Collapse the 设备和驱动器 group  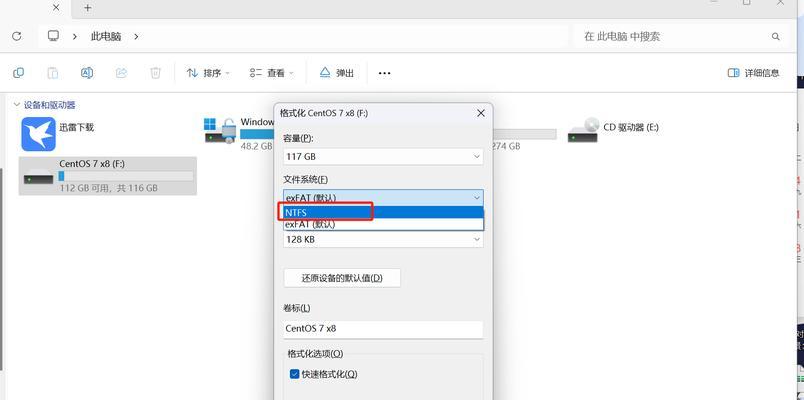(17, 105)
